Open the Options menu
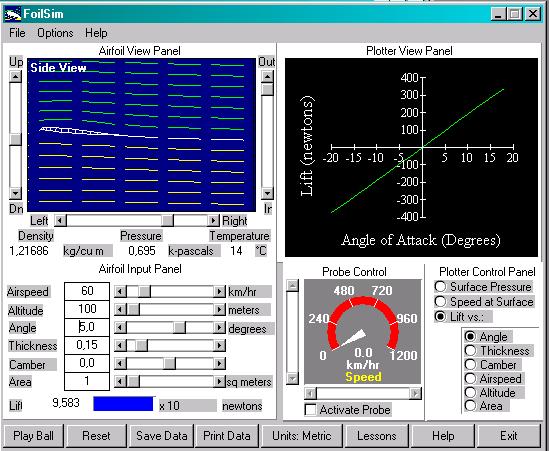The height and width of the screenshot is (451, 549). (55, 33)
